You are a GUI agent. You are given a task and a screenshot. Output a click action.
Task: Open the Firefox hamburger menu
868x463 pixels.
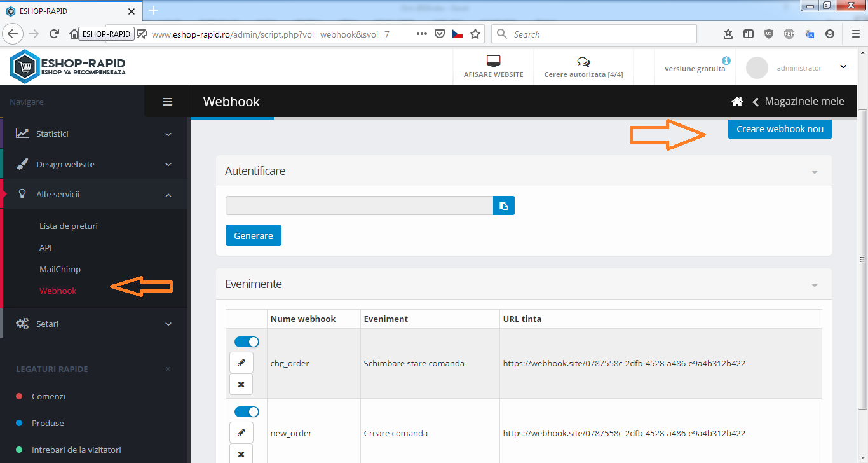pos(855,34)
